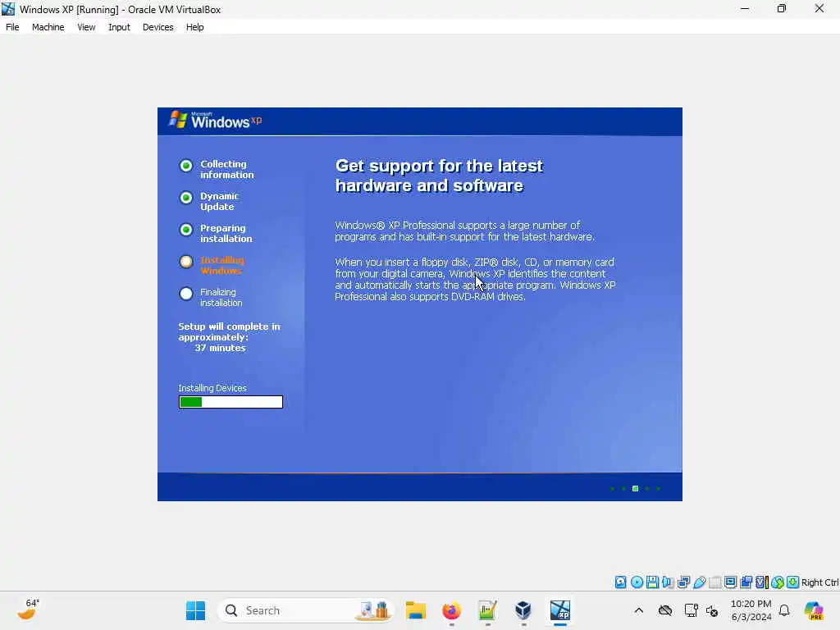The width and height of the screenshot is (840, 630).
Task: Open the VirtualBox File menu
Action: 12,27
